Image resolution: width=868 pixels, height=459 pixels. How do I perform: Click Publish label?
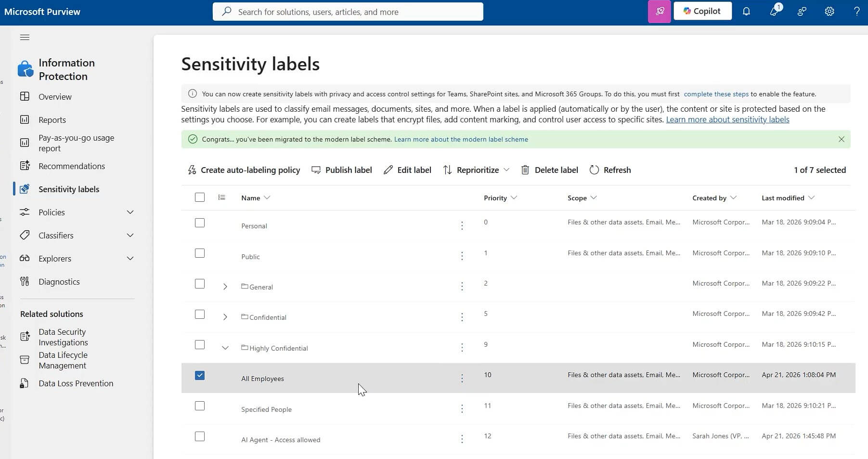point(342,170)
